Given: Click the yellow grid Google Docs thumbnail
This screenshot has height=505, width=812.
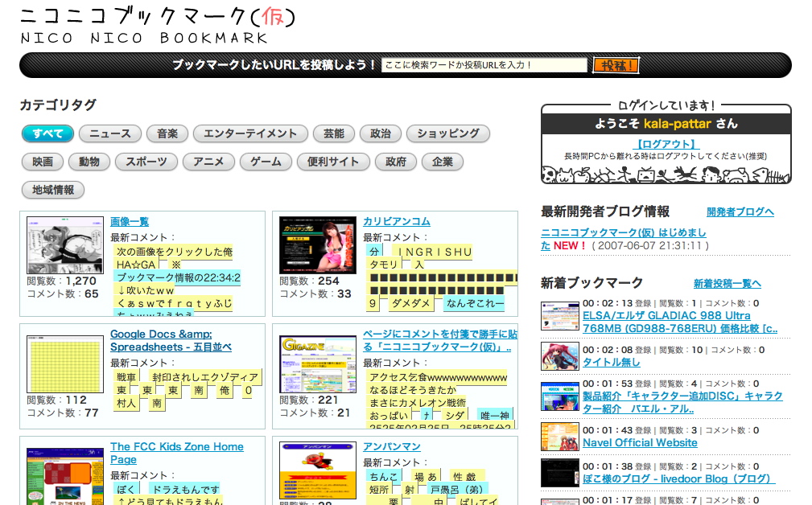Looking at the screenshot, I should point(65,364).
